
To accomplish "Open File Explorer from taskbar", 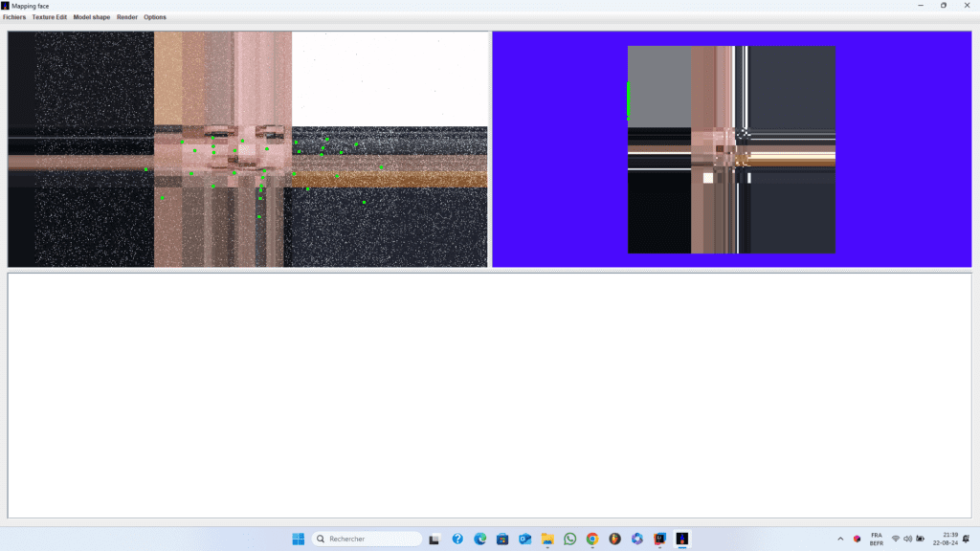I will [x=547, y=539].
